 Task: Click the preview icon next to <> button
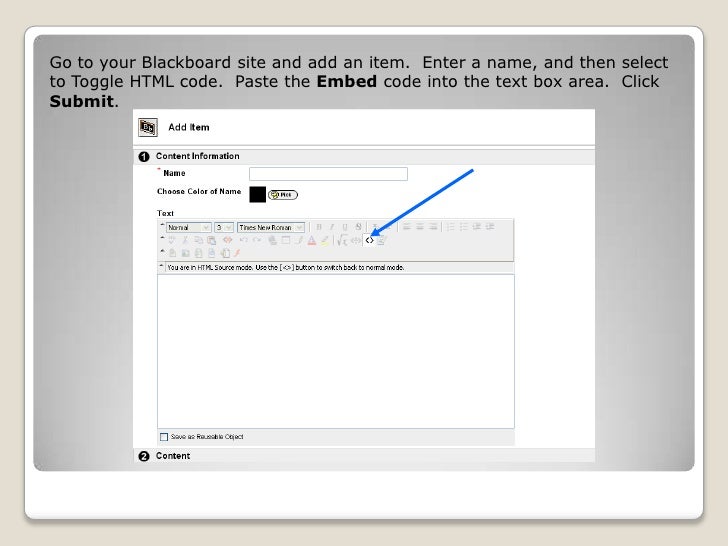tap(381, 240)
